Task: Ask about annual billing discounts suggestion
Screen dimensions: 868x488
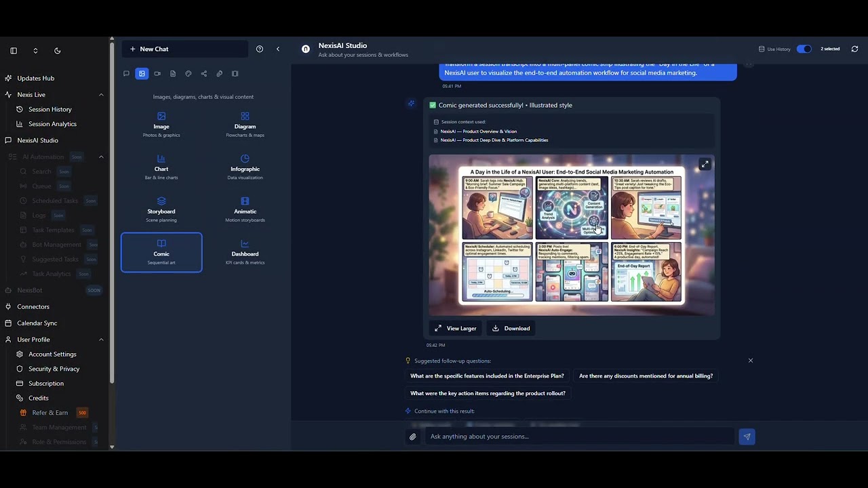Action: (x=646, y=375)
